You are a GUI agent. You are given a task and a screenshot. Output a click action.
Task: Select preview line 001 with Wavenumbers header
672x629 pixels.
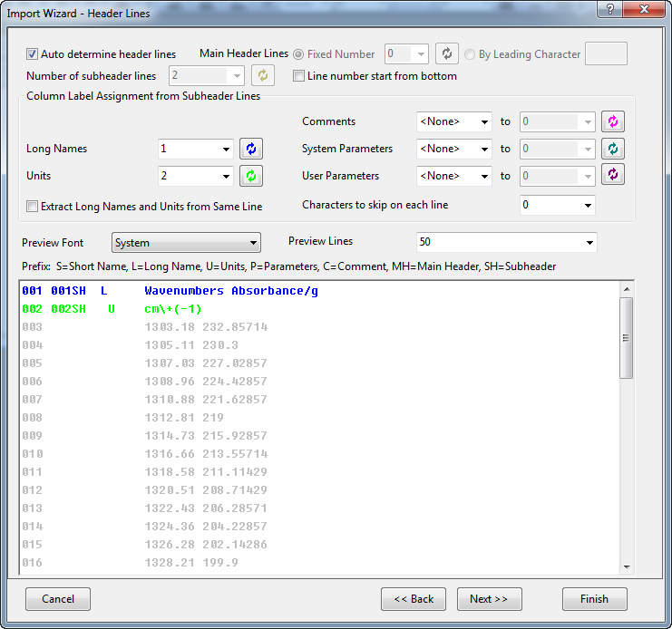[231, 291]
